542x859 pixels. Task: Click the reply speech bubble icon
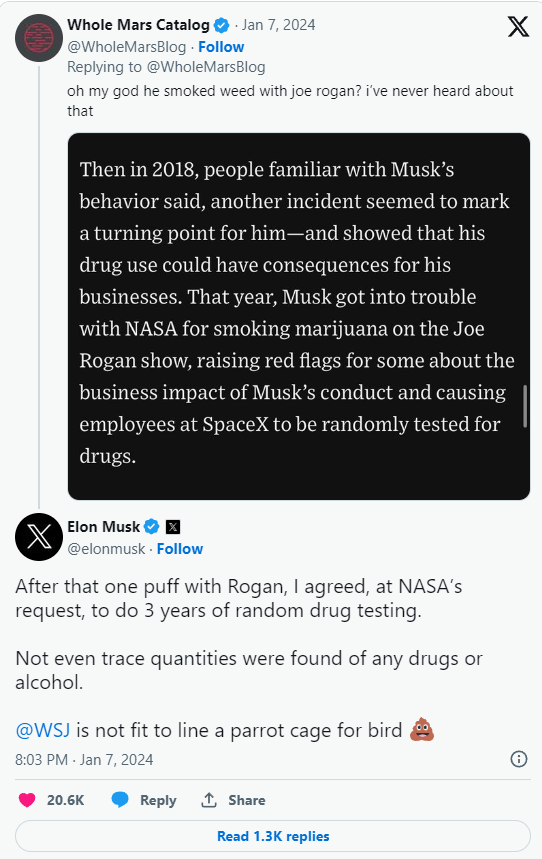pyautogui.click(x=120, y=800)
